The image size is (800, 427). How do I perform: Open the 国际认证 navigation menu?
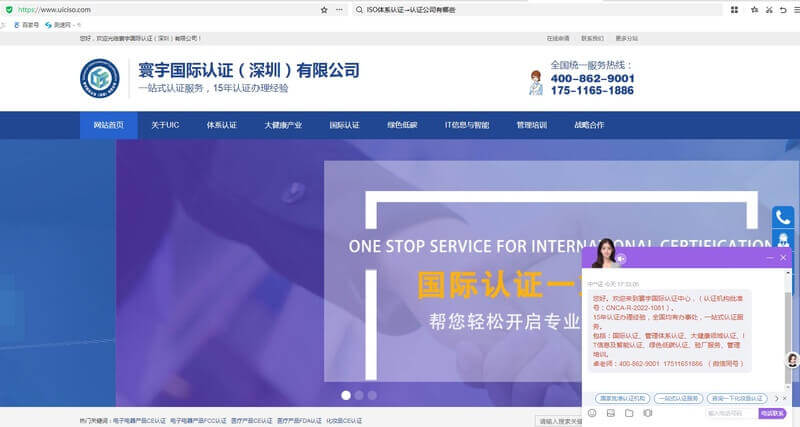344,125
